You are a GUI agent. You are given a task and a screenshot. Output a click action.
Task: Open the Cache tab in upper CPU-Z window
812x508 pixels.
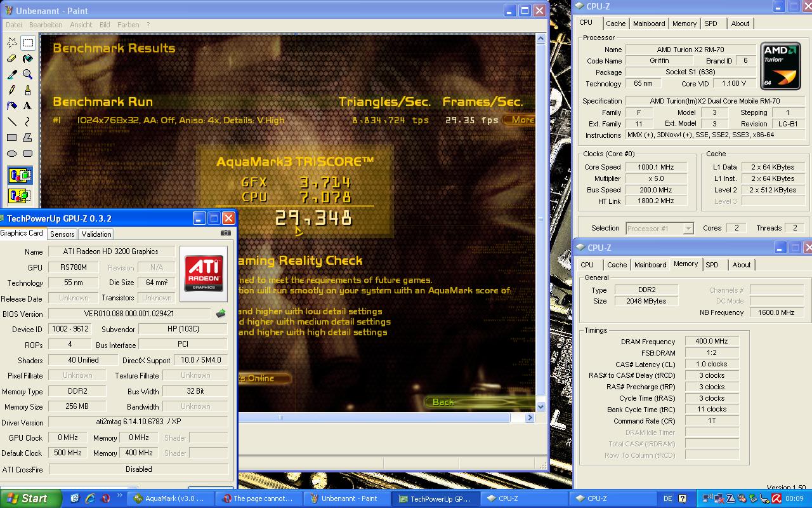(x=615, y=23)
